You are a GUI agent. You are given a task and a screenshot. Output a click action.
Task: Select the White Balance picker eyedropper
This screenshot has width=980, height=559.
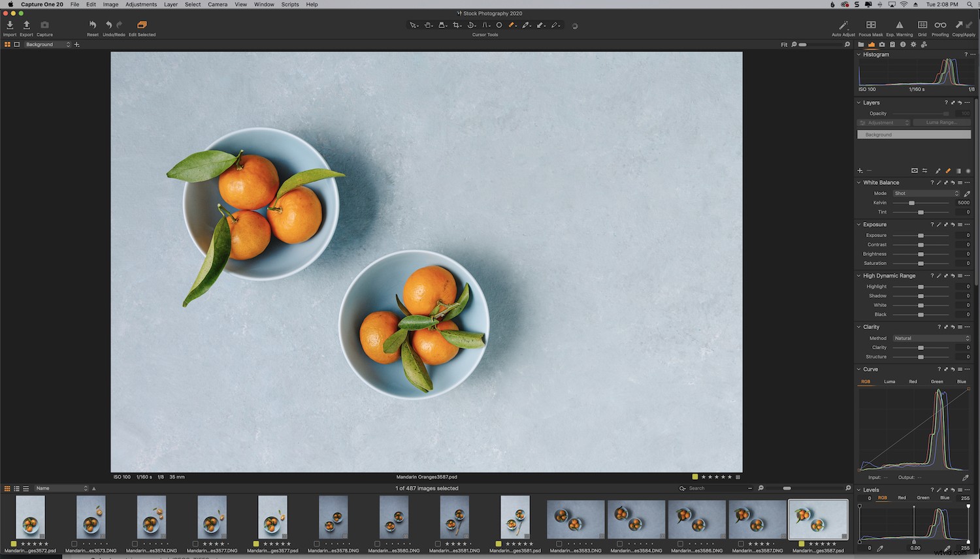(967, 193)
